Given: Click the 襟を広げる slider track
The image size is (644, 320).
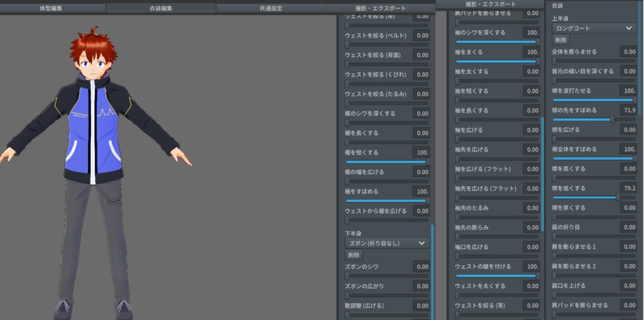Looking at the screenshot, I should click(x=594, y=139).
